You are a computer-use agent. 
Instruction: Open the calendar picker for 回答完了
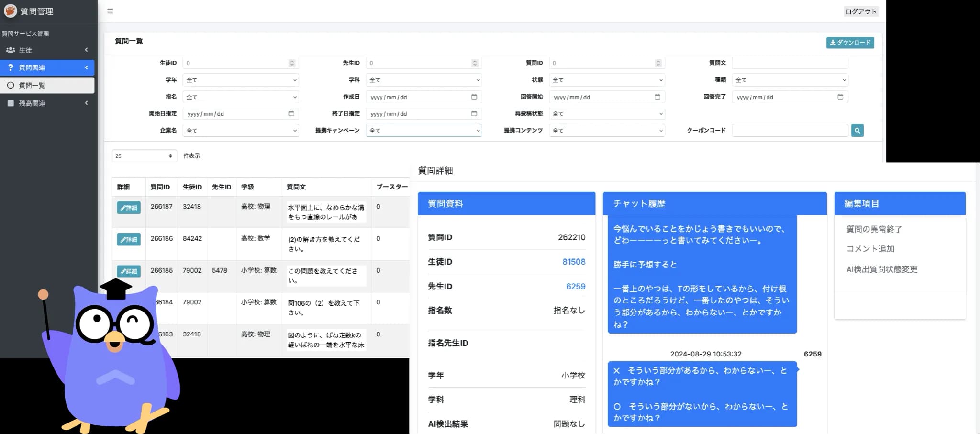[841, 97]
